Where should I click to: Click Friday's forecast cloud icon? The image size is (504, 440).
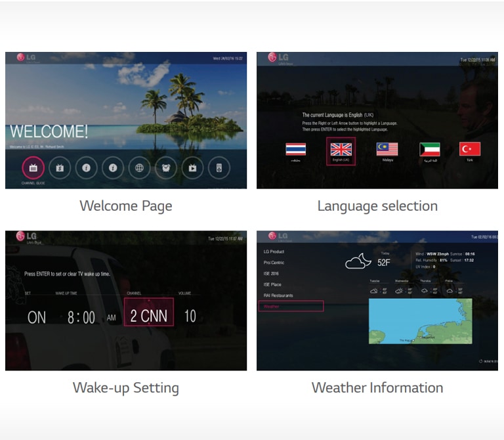pos(450,291)
